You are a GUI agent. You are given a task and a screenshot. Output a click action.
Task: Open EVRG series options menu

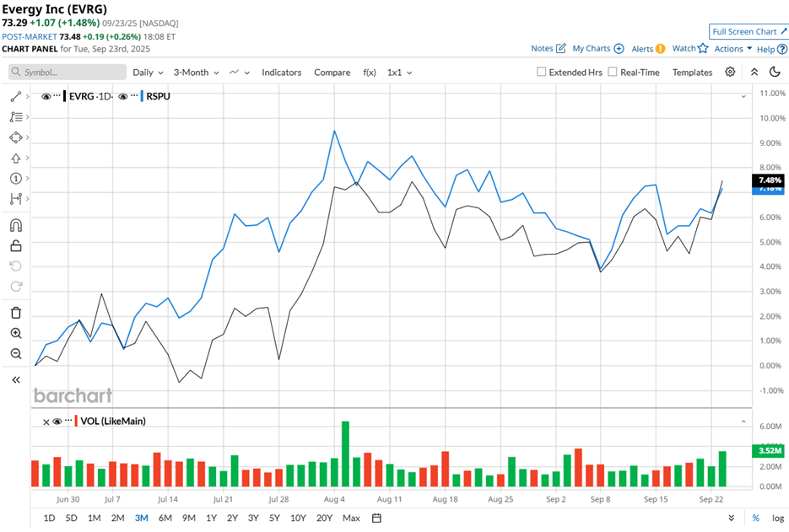tap(57, 95)
